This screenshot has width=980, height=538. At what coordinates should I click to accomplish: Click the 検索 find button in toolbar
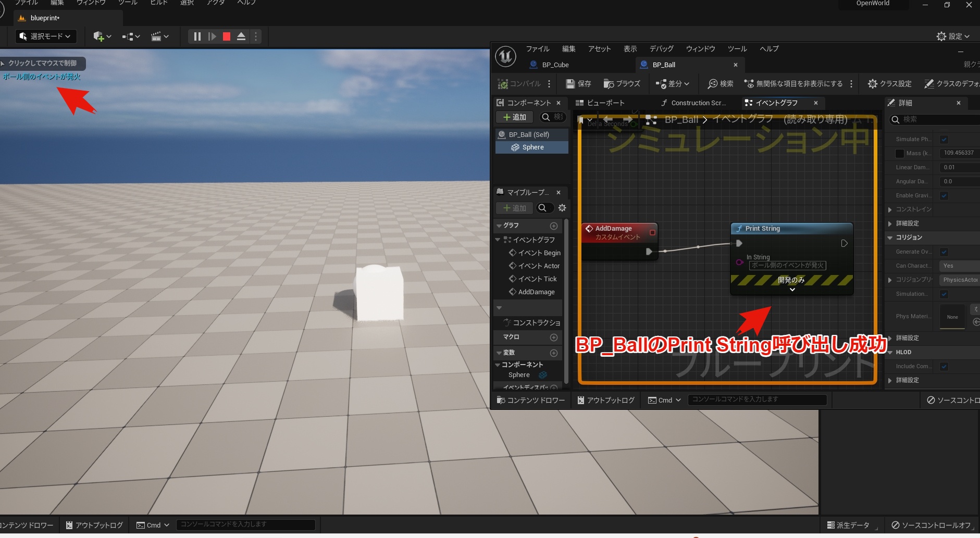pos(721,84)
